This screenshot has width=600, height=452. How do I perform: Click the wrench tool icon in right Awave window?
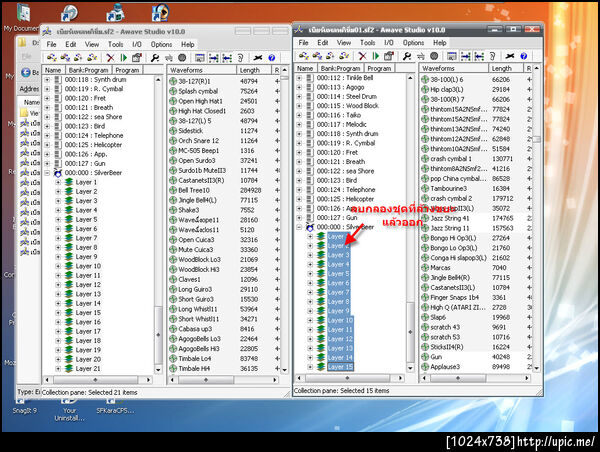pyautogui.click(x=407, y=56)
